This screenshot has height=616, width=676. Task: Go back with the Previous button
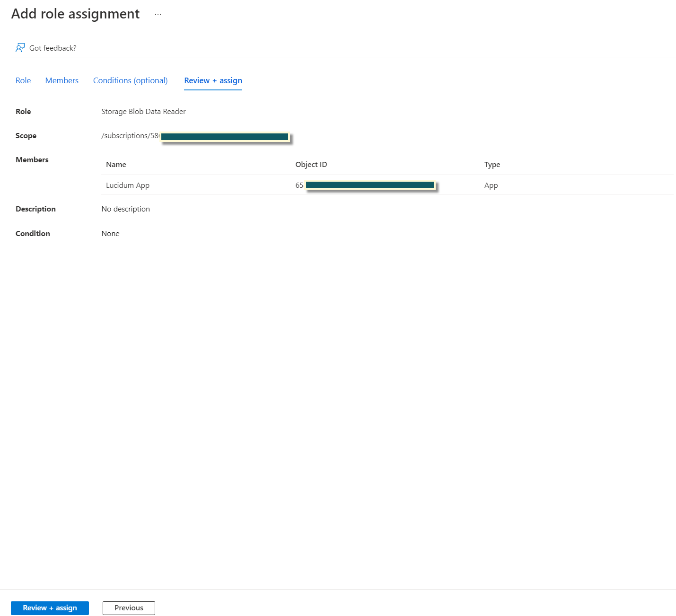129,608
